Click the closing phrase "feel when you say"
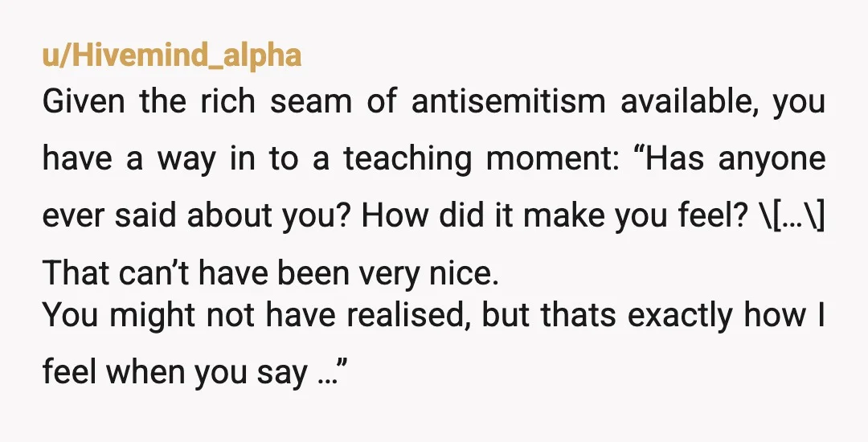The width and height of the screenshot is (868, 442). point(175,372)
